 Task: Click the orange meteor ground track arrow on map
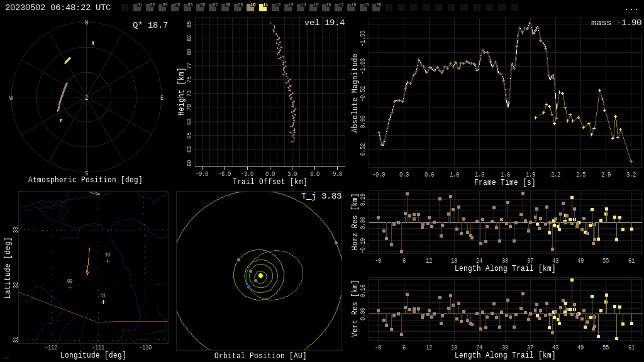[x=88, y=262]
